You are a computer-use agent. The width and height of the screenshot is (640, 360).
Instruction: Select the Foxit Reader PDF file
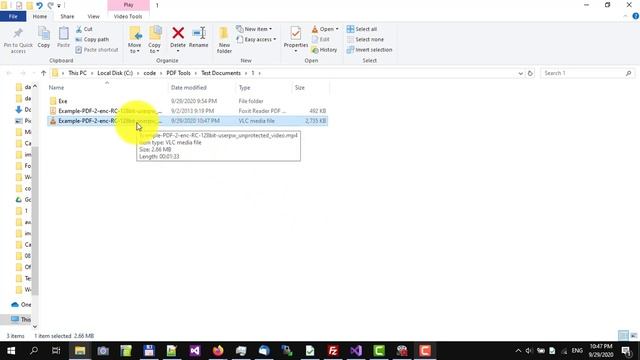187,111
